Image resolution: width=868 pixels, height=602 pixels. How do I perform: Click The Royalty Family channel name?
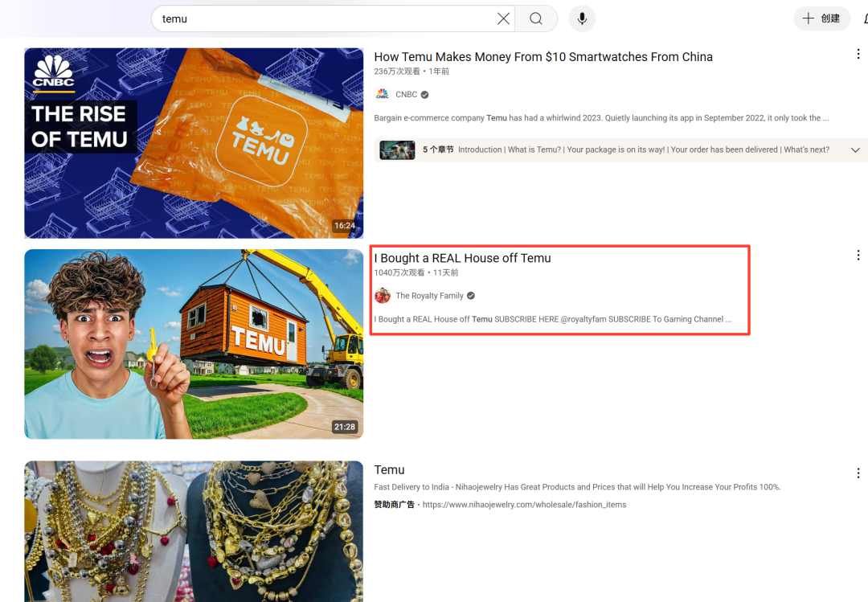429,296
